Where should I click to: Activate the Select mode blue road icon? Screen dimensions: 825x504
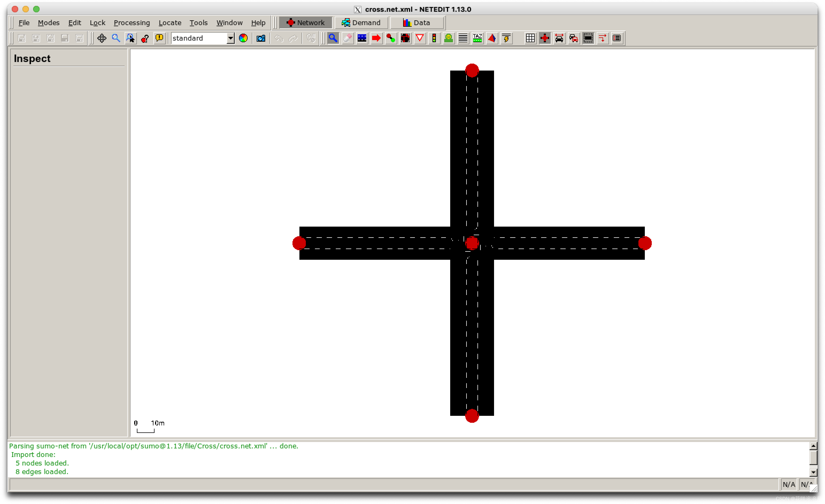pyautogui.click(x=362, y=38)
